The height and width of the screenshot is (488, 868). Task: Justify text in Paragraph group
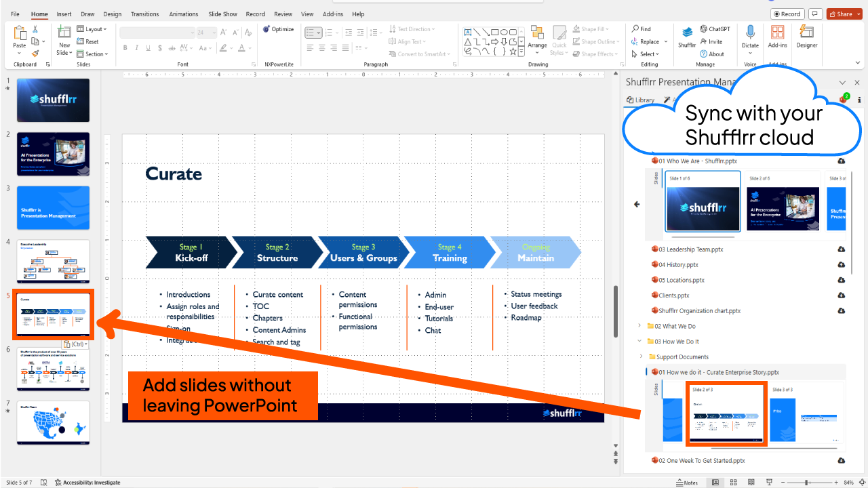pos(344,47)
